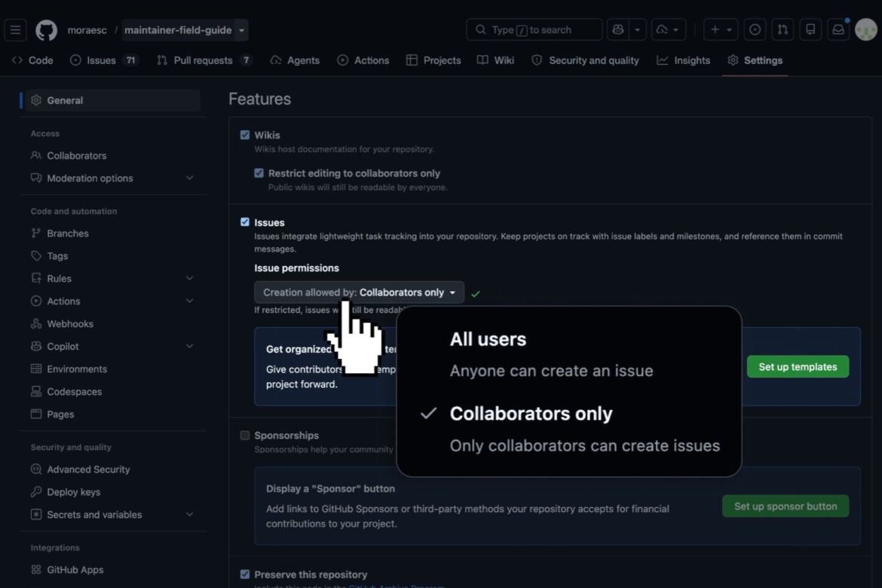The height and width of the screenshot is (588, 882).
Task: Go to the Wiki tab
Action: point(495,60)
